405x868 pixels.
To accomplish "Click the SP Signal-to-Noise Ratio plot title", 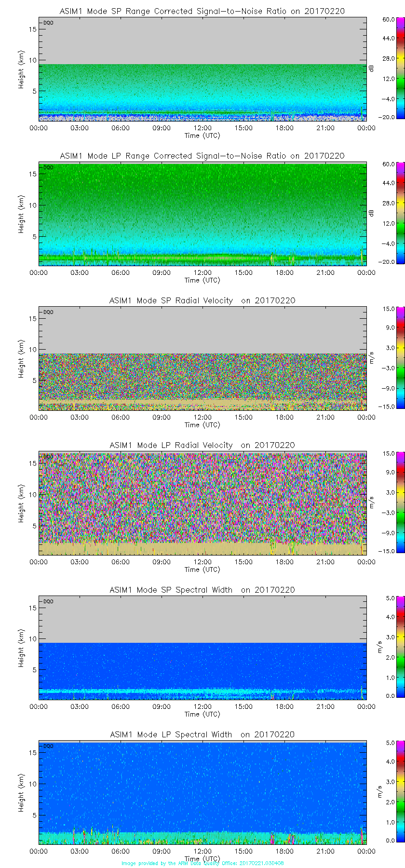I will pyautogui.click(x=202, y=11).
